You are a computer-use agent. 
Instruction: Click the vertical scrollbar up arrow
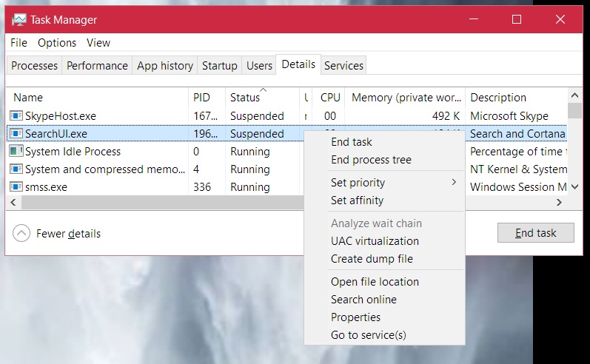[574, 95]
